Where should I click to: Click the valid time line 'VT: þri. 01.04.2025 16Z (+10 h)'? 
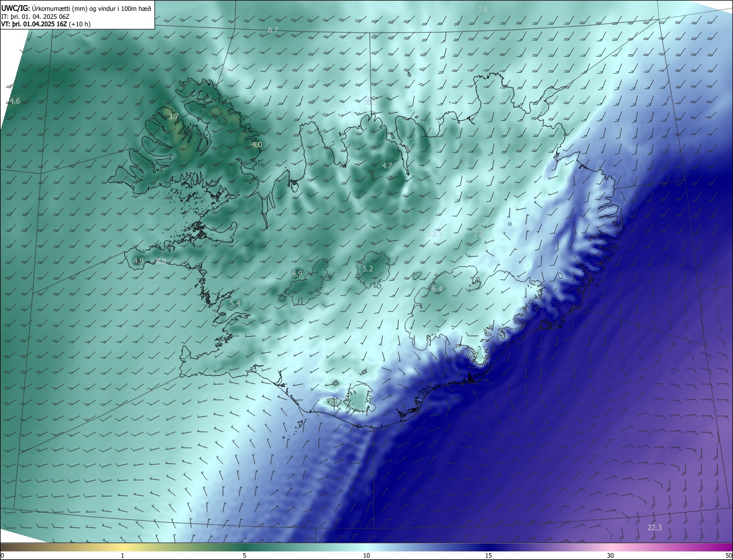tap(46, 24)
